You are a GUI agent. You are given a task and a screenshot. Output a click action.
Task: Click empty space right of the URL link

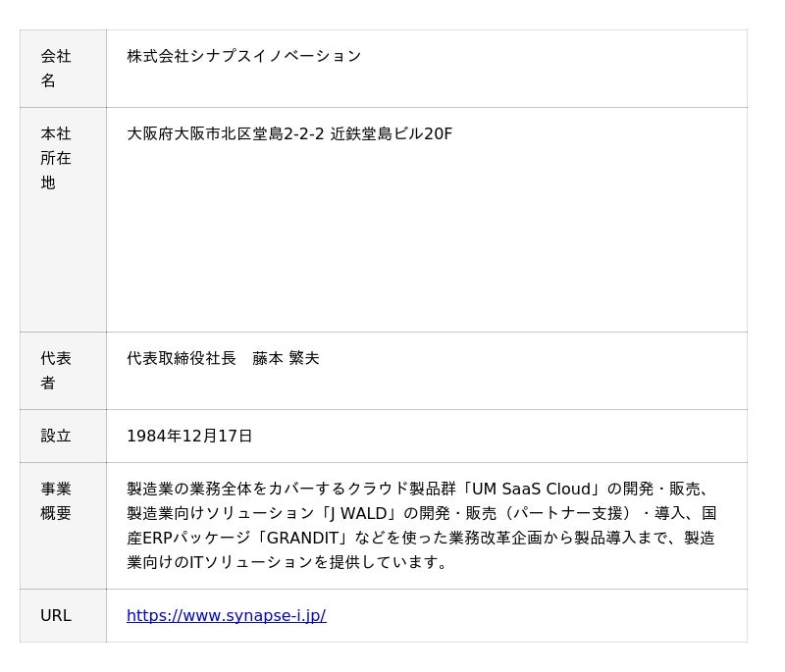coord(536,616)
